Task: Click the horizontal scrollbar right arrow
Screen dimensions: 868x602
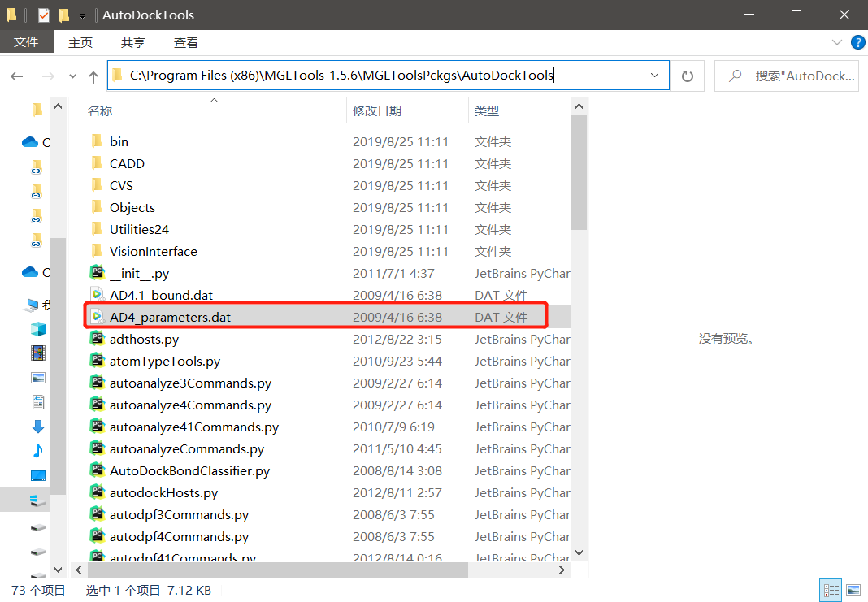Action: pyautogui.click(x=562, y=570)
